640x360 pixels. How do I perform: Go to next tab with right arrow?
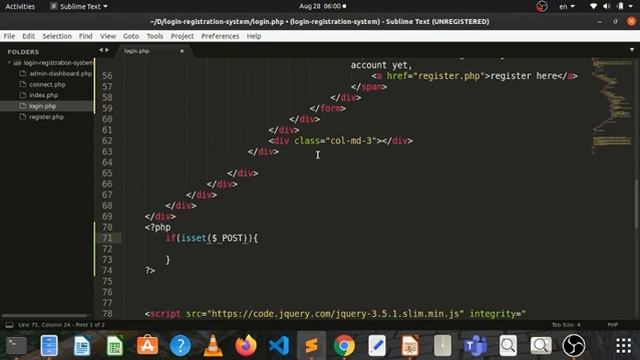pyautogui.click(x=107, y=50)
